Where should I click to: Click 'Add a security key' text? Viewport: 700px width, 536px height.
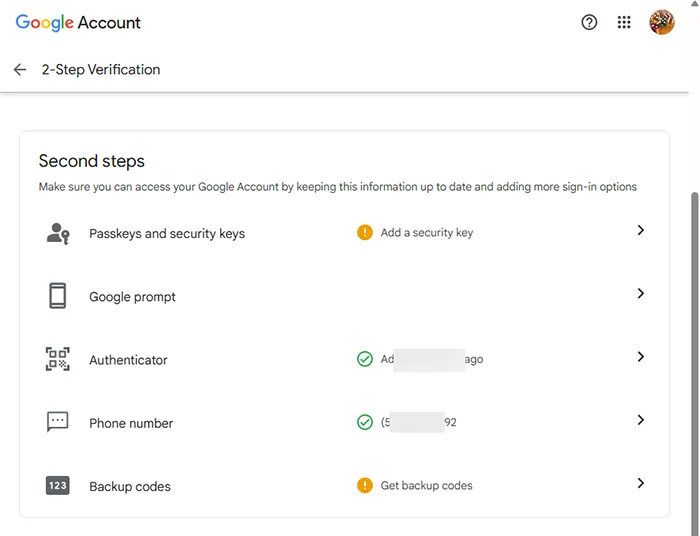pyautogui.click(x=427, y=233)
